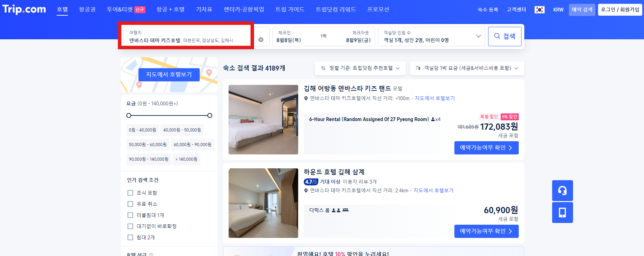
Task: Open the 김해 어방동 덴바스타 키즈 랜드 hotel title
Action: pyautogui.click(x=347, y=89)
